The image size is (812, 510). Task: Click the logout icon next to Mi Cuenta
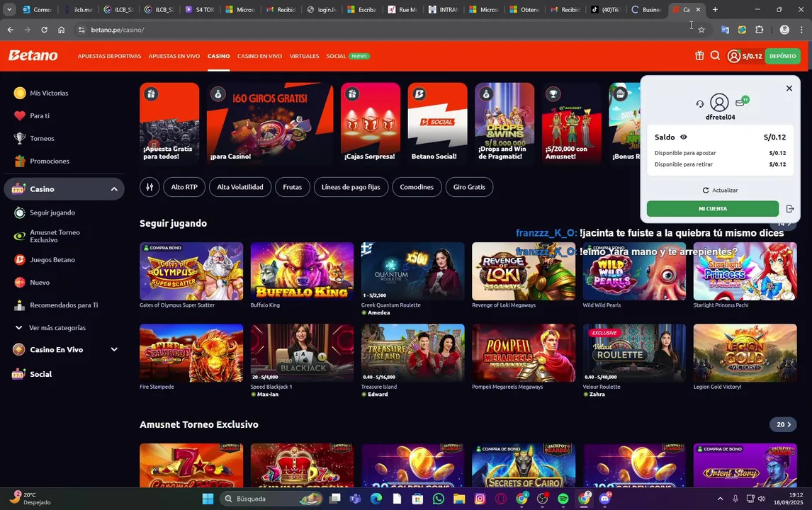pyautogui.click(x=790, y=209)
